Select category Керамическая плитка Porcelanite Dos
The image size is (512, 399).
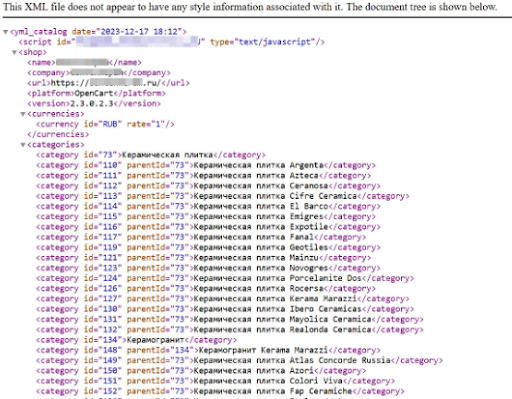coord(225,278)
